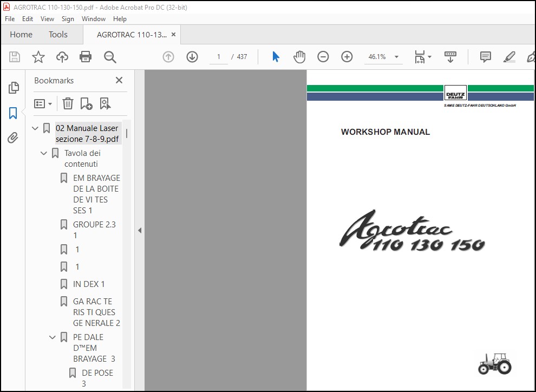
Task: Zoom out with the minus button
Action: [x=323, y=57]
